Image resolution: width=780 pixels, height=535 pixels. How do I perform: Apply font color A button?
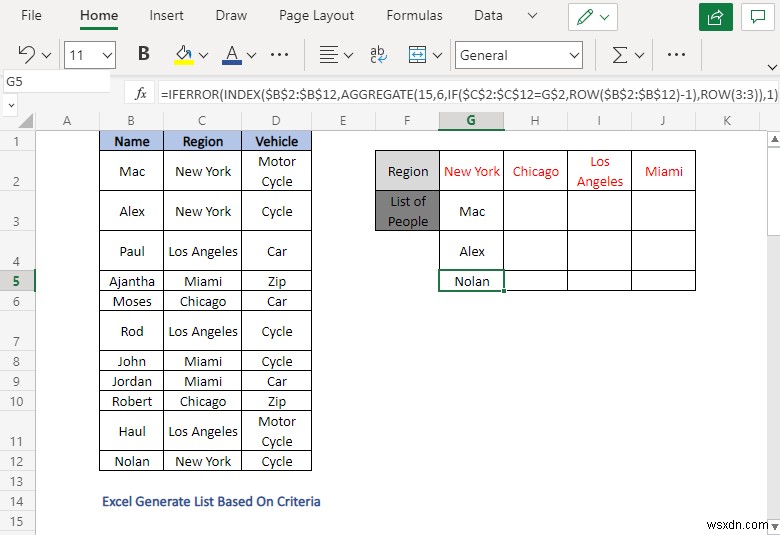click(x=232, y=55)
